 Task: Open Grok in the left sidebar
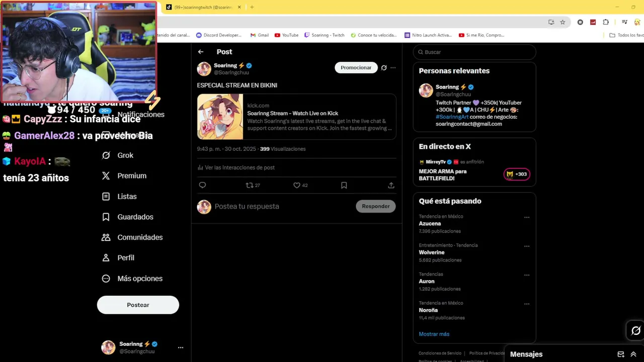pos(118,155)
